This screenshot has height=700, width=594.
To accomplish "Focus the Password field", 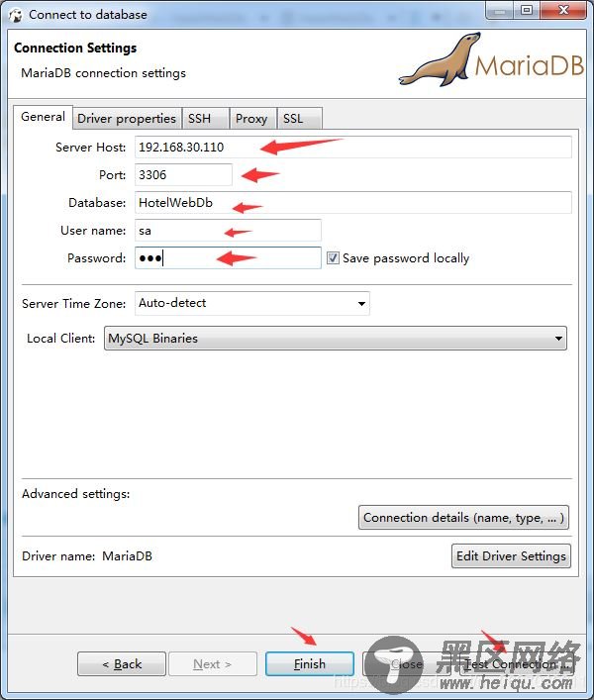I will click(228, 258).
